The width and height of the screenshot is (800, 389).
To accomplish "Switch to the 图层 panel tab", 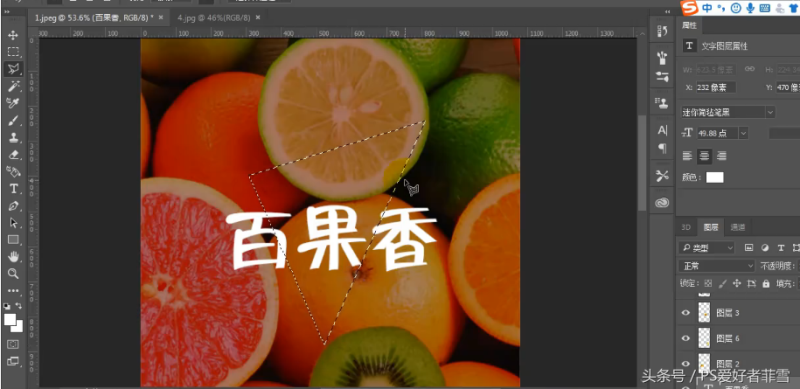I will click(710, 227).
